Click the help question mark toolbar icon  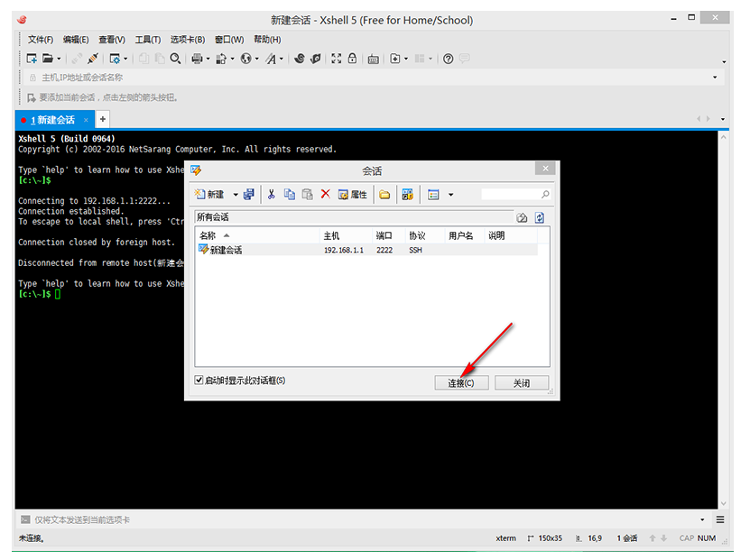pos(449,59)
